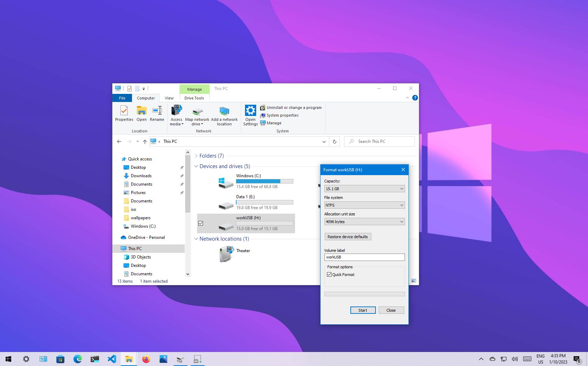588x366 pixels.
Task: Click inside the Volume label field
Action: (364, 257)
